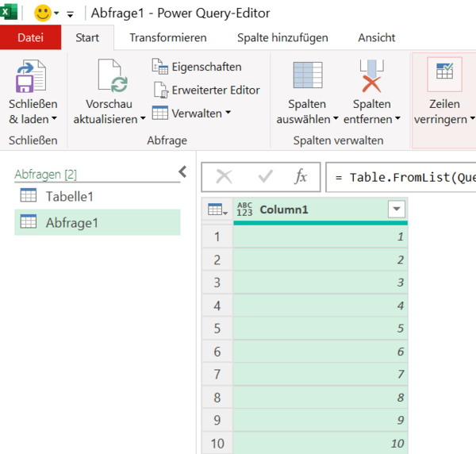Click the Schließen & laden icon
The image size is (476, 454).
click(x=31, y=76)
